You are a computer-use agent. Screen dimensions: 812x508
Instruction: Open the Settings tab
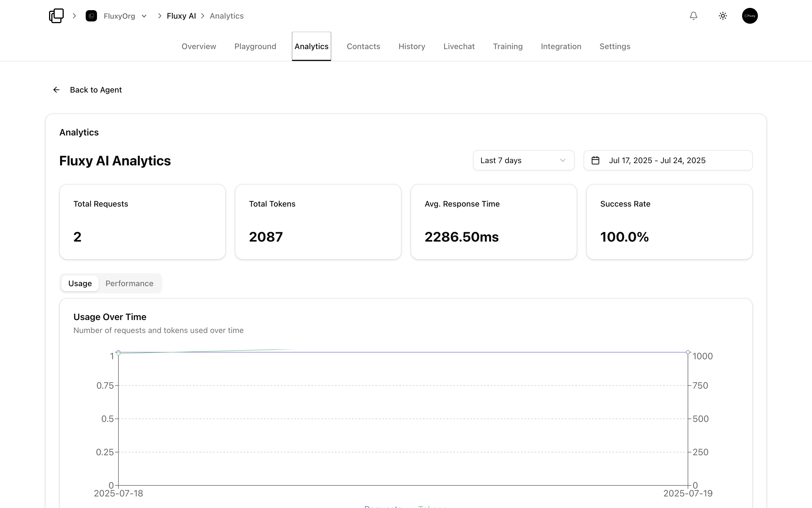pyautogui.click(x=615, y=46)
